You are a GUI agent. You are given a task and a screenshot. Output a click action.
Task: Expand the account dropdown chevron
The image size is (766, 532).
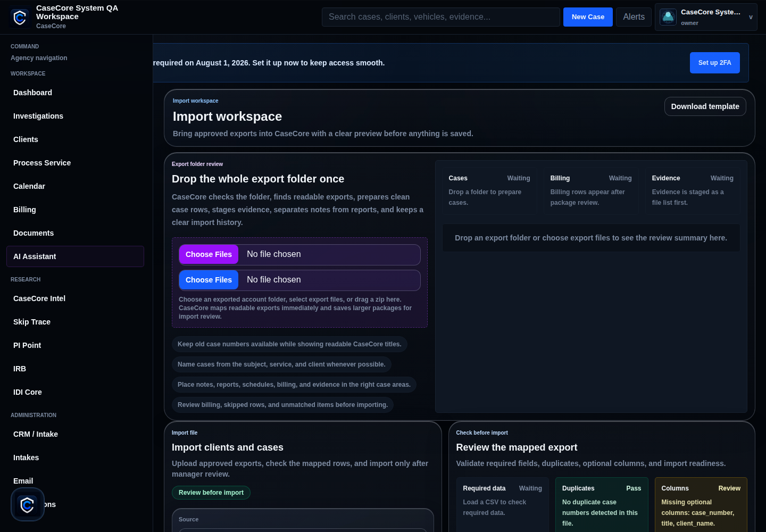tap(751, 17)
